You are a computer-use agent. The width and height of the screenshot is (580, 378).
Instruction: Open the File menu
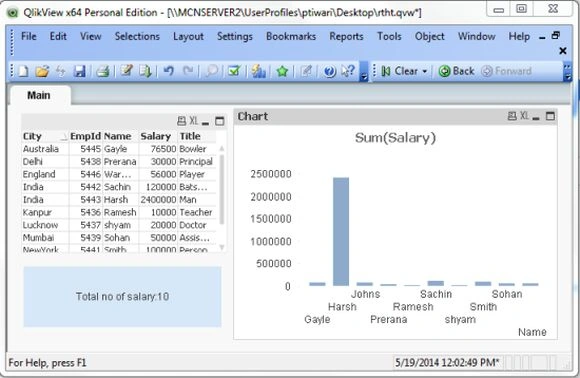29,36
